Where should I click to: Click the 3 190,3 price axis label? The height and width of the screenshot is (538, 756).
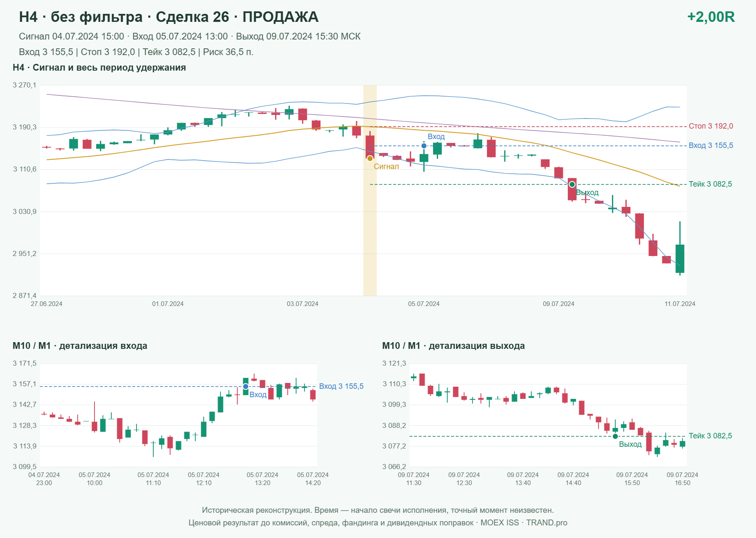(25, 127)
